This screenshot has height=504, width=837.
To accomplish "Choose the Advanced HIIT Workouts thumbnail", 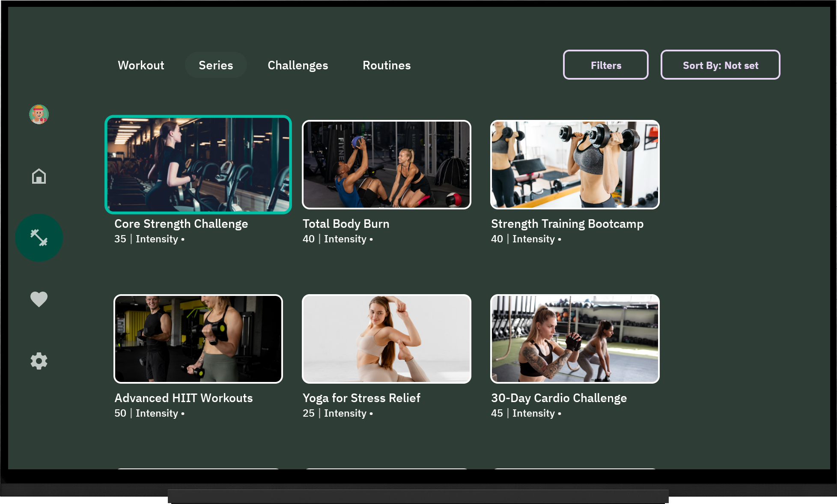I will point(198,339).
